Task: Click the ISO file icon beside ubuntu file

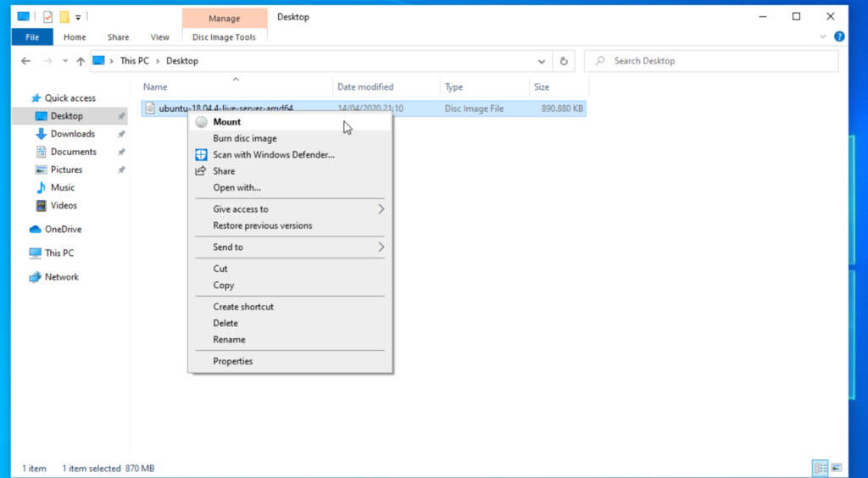Action: tap(149, 108)
